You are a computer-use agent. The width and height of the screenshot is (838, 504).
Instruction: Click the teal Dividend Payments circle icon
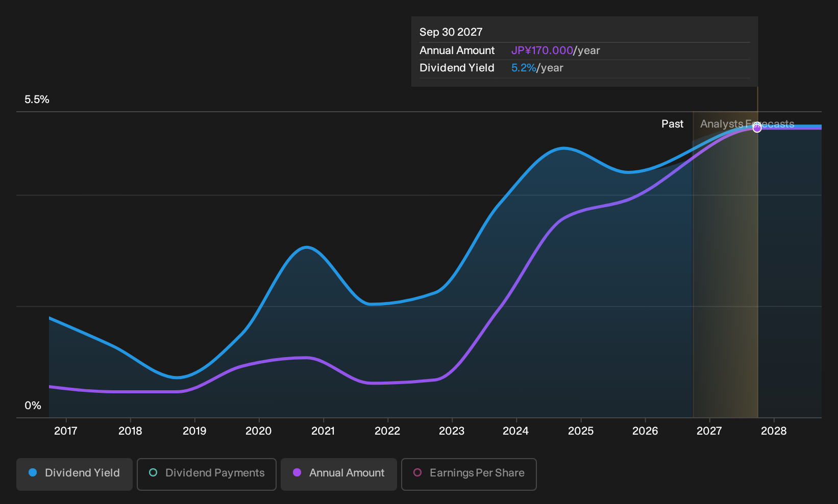point(153,472)
